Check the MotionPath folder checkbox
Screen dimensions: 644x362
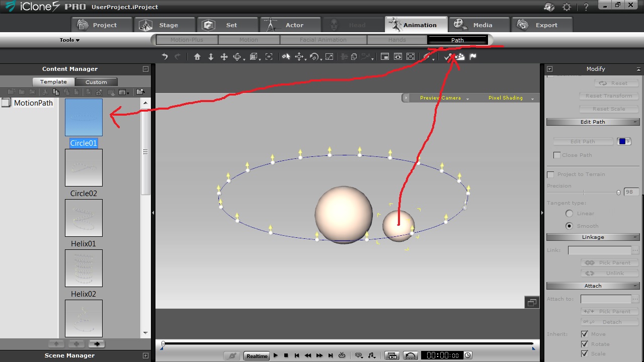click(x=6, y=103)
